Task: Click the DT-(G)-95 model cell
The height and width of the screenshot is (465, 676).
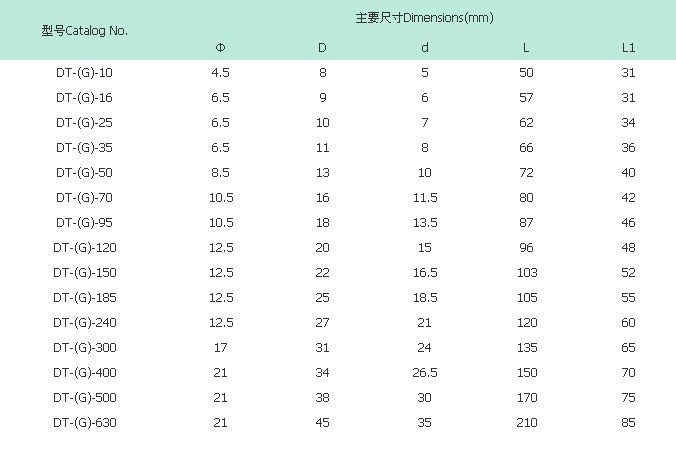Action: click(85, 223)
